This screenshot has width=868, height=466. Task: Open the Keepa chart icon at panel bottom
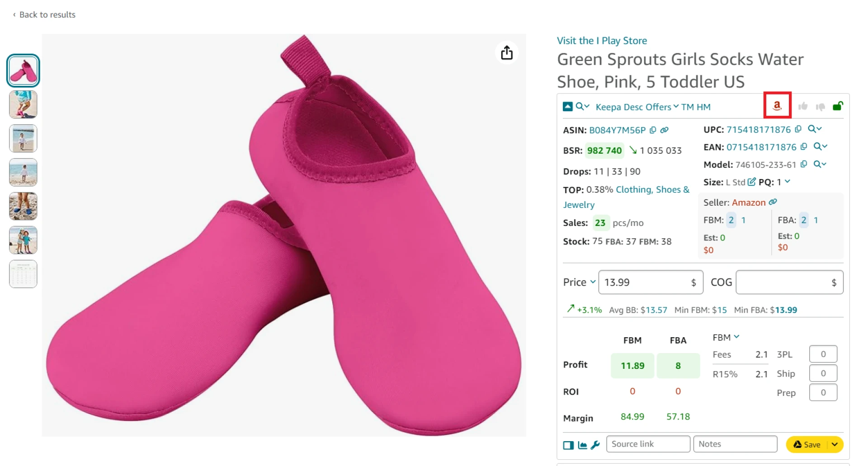pos(582,445)
